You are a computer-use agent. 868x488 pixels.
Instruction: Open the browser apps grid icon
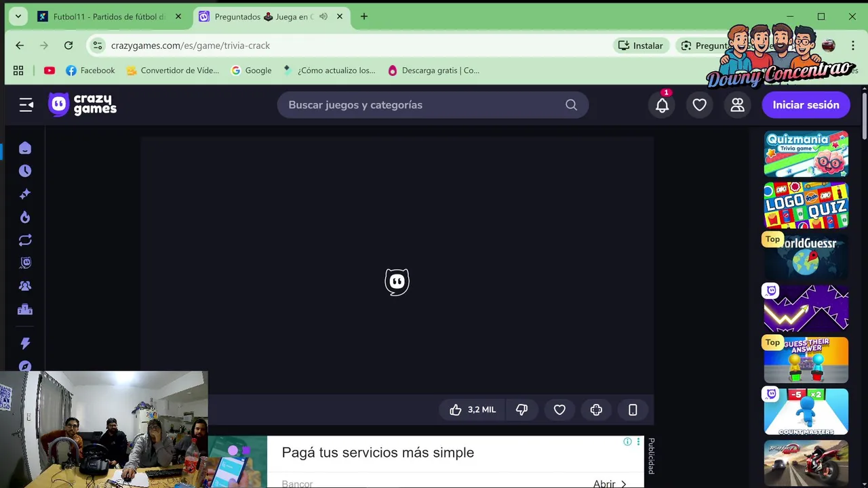point(18,70)
